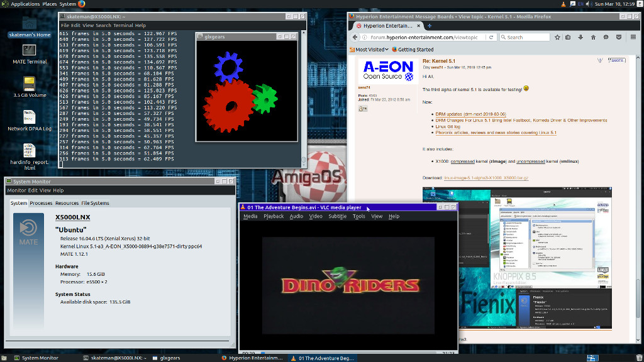The image size is (644, 362).
Task: Open a new Firefox tab with plus icon
Action: click(429, 25)
